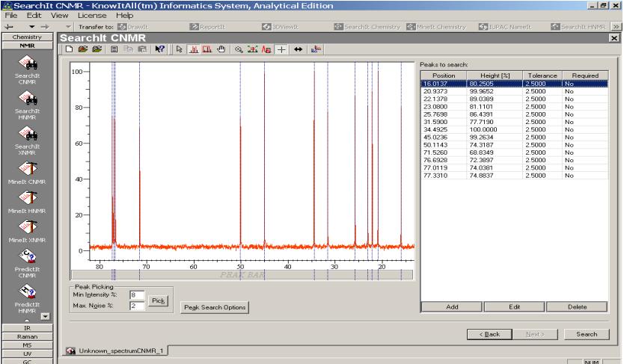Launch MineIt CNMR from the sidebar
Viewport: 624px width, 364px height.
point(27,173)
